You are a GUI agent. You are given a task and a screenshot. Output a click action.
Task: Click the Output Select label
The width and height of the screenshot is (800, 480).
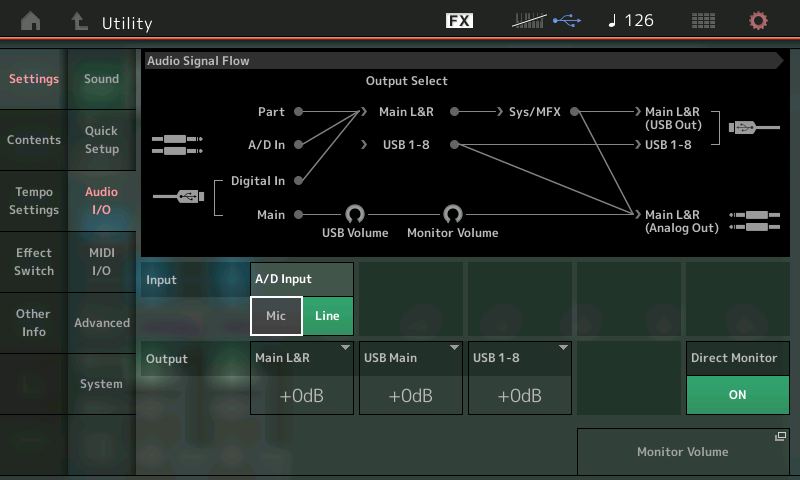point(407,81)
